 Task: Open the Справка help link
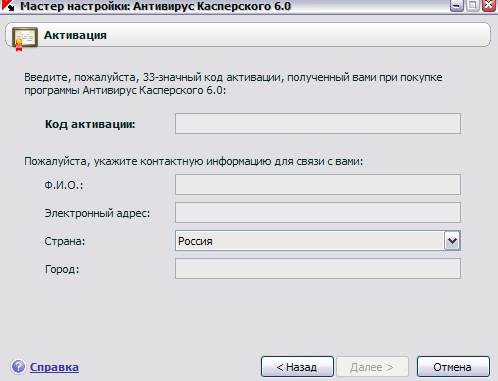click(54, 367)
